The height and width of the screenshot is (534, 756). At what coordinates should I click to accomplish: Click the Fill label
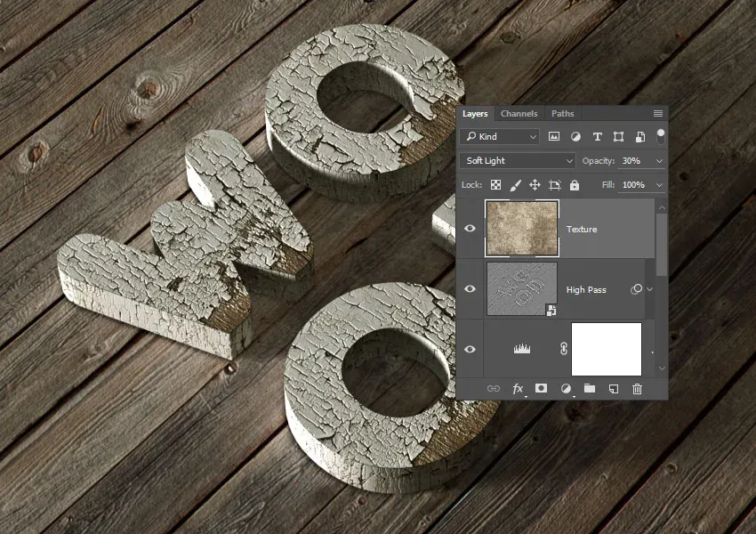point(608,185)
